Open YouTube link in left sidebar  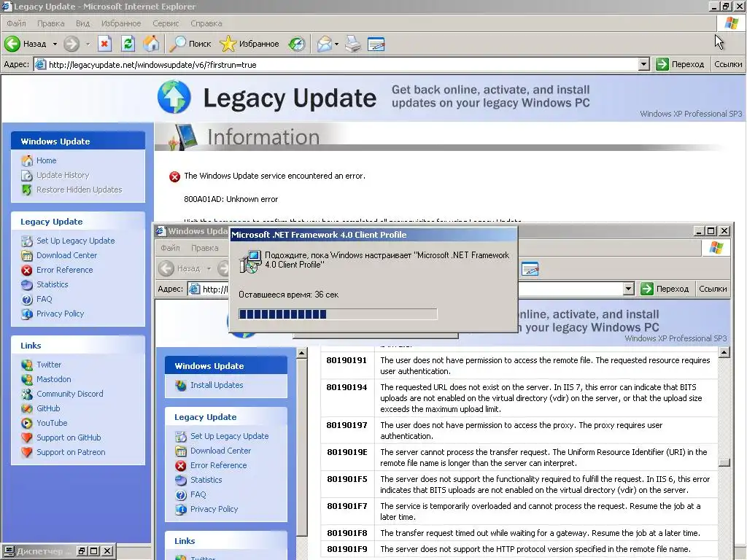point(52,423)
